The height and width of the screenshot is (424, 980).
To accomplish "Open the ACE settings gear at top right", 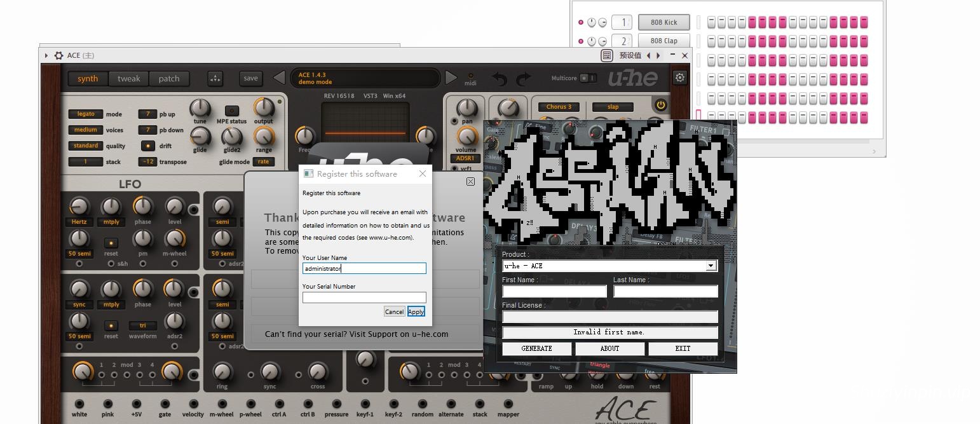I will (x=680, y=78).
